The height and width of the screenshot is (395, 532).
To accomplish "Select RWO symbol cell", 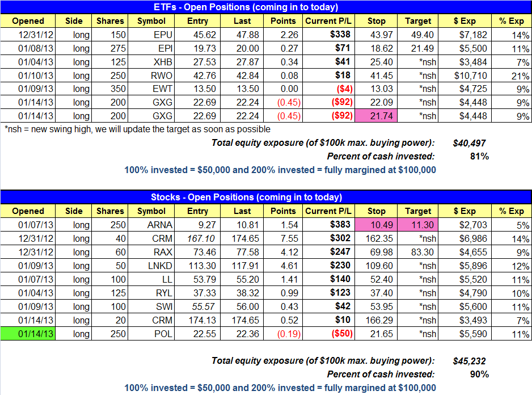I will [x=151, y=75].
